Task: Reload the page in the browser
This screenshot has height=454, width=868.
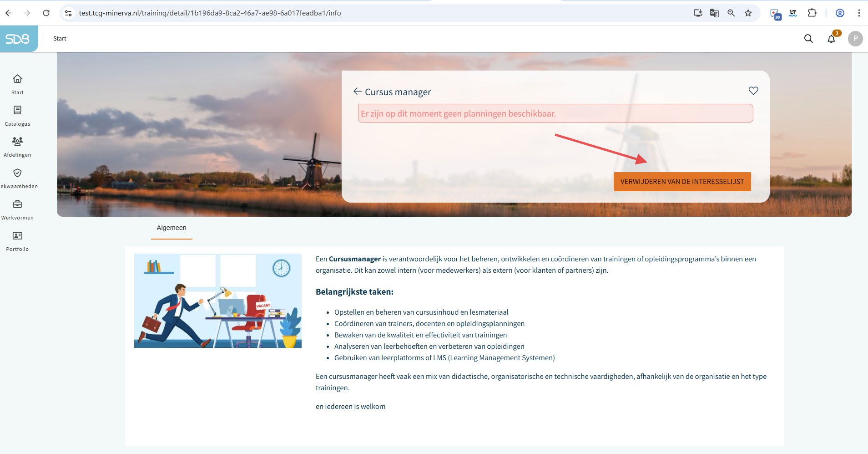Action: (46, 13)
